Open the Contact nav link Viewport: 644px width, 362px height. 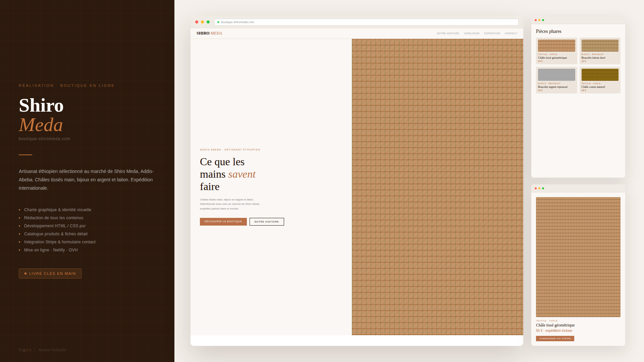[511, 34]
